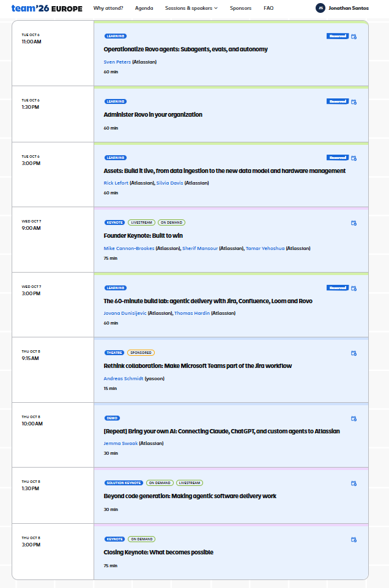Open speaker Mike Cannon-Brookes link

pos(129,248)
